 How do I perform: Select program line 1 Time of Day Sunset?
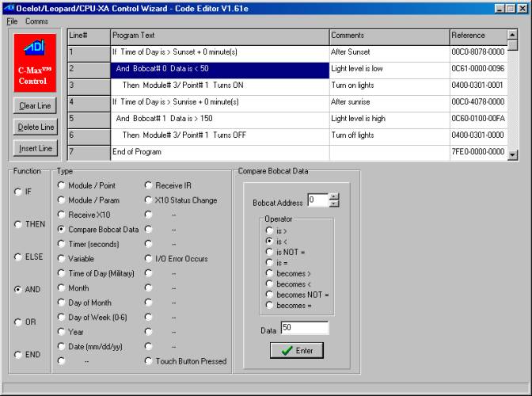click(x=220, y=54)
